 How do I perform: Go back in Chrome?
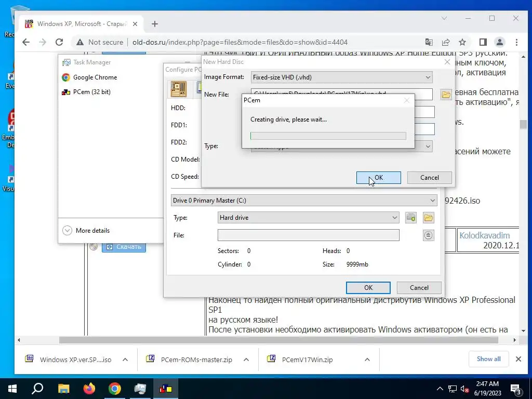[26, 42]
